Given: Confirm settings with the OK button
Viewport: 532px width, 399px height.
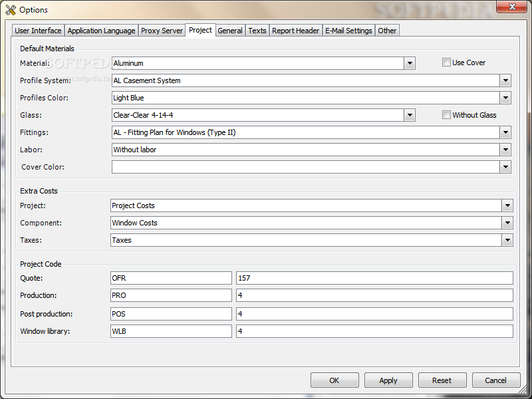Looking at the screenshot, I should (x=334, y=380).
